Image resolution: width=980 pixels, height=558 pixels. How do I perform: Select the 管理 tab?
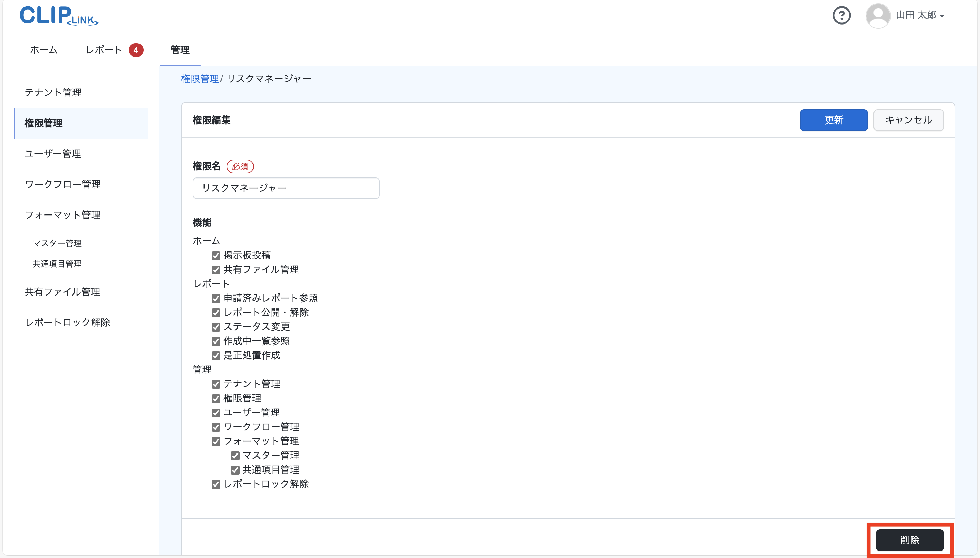180,50
